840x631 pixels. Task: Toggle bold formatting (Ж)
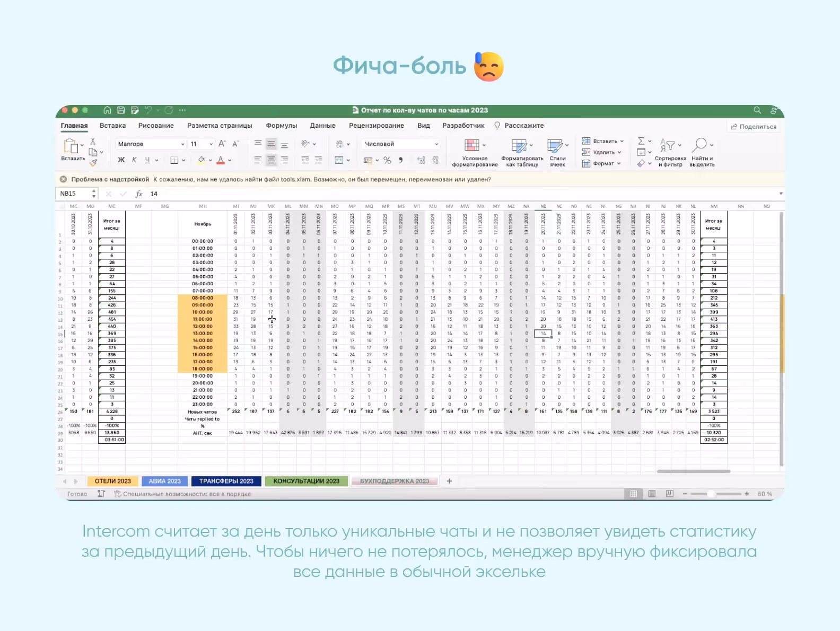click(121, 160)
